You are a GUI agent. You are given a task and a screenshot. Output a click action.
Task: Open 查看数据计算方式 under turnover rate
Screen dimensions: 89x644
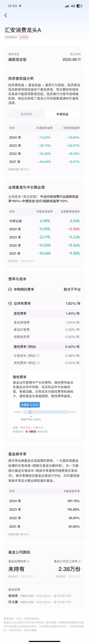click(19, 534)
